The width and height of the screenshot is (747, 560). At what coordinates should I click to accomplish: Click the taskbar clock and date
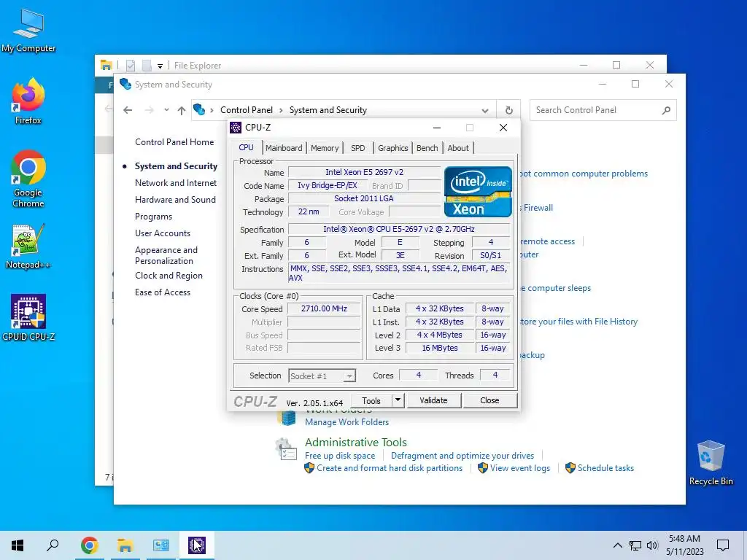point(684,545)
